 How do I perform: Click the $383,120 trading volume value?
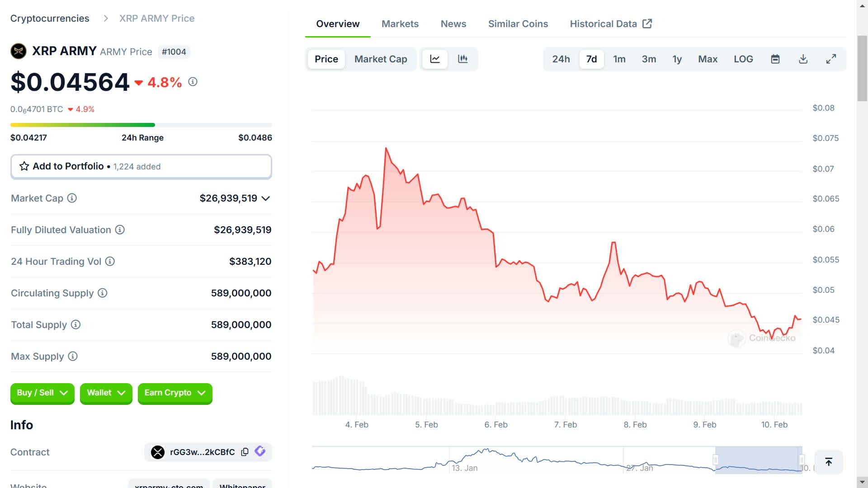click(250, 262)
